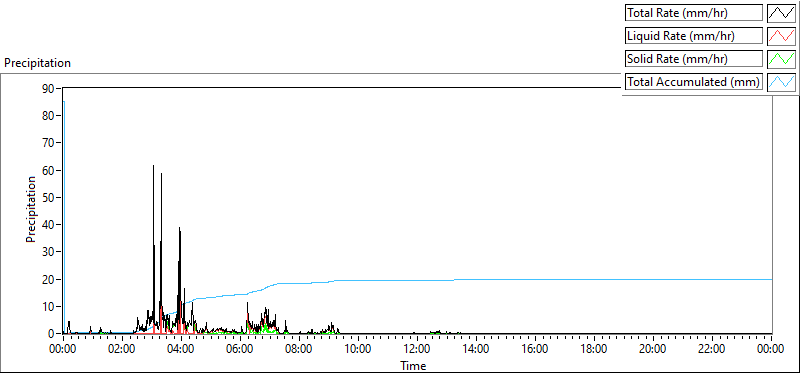Click the blue accumulated line plateau at 20
800x373 pixels.
[x=612, y=280]
